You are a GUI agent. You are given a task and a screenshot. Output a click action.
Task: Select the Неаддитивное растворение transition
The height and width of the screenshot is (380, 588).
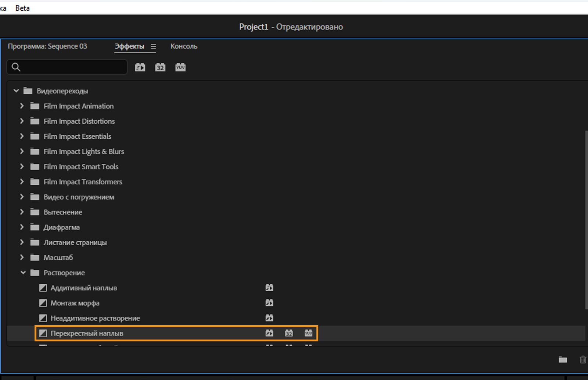point(95,318)
